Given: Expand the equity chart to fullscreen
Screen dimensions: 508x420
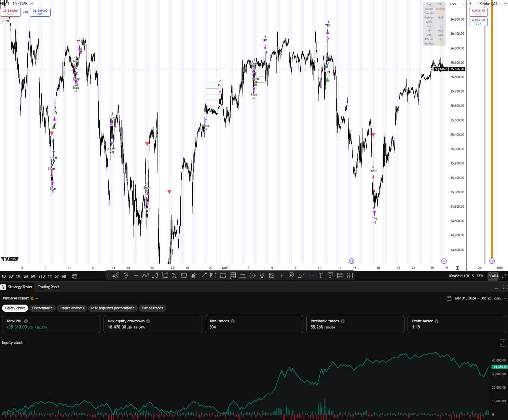Looking at the screenshot, I should click(502, 343).
